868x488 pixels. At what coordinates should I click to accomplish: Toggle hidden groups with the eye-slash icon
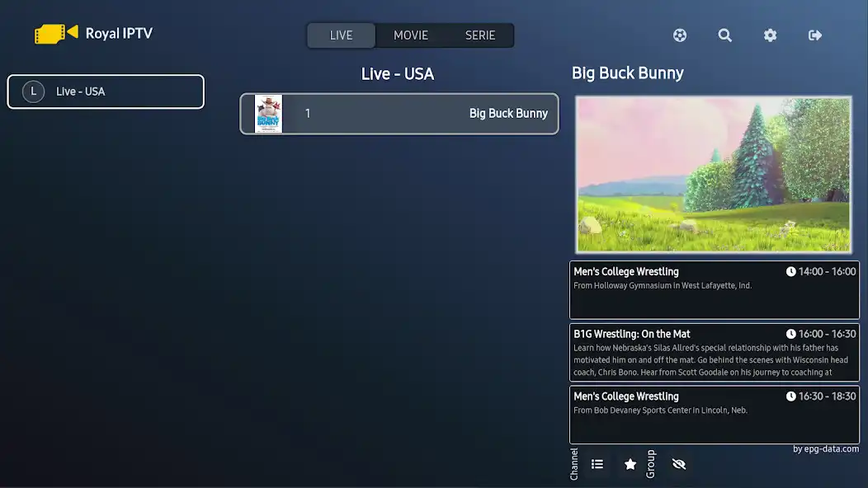click(678, 463)
